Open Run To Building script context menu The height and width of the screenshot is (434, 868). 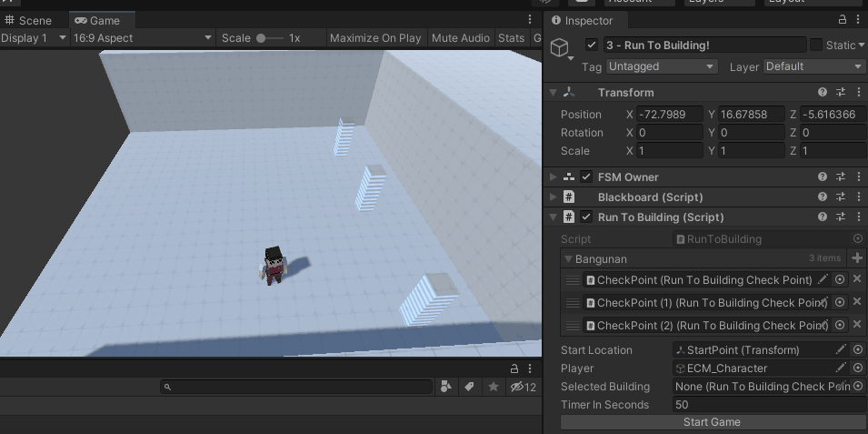point(859,217)
